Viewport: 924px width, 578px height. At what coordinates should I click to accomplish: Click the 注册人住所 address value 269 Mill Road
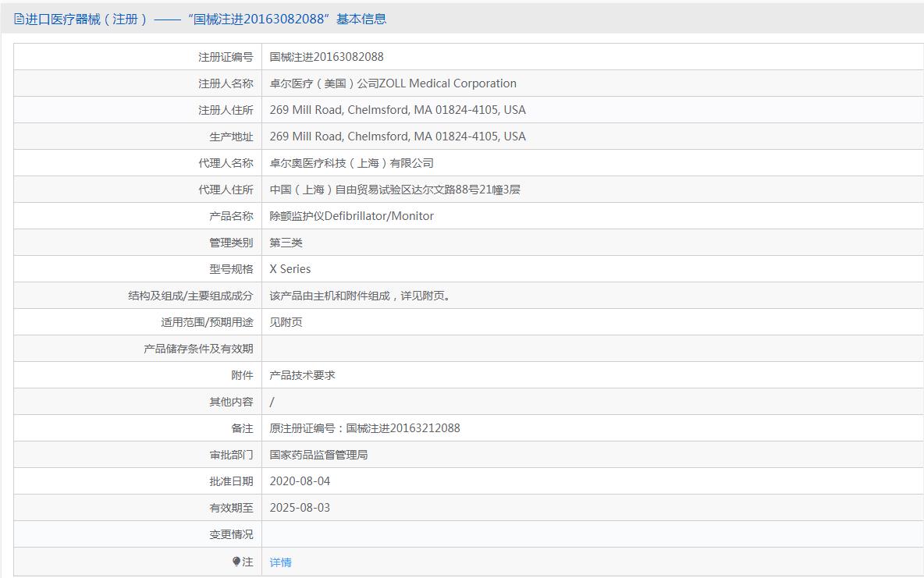(x=398, y=110)
